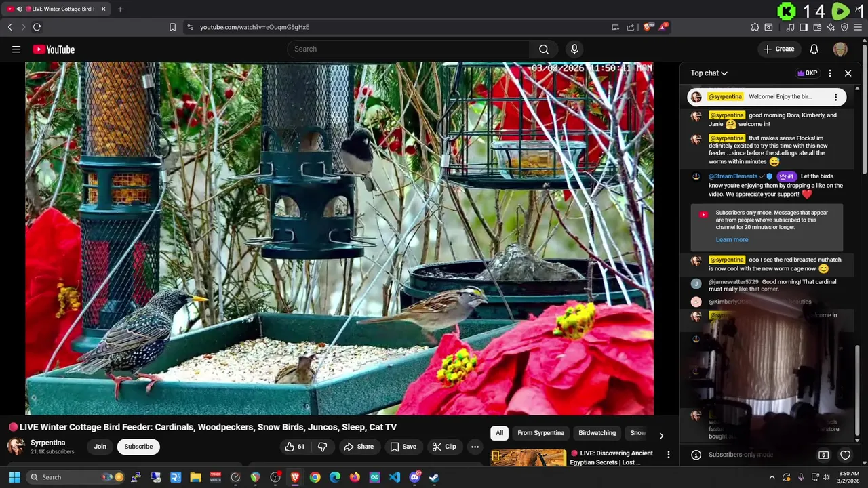Open Visual Studio Code from taskbar

click(395, 477)
